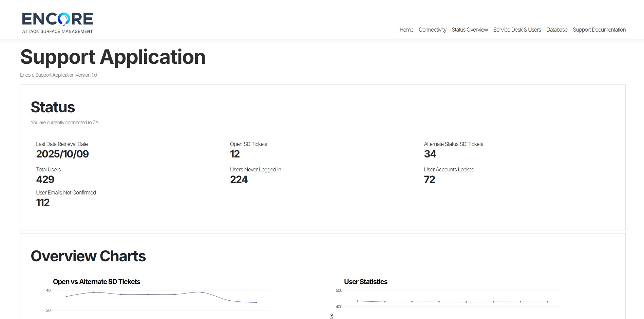
Task: Click the User Statistics chart title
Action: 365,282
